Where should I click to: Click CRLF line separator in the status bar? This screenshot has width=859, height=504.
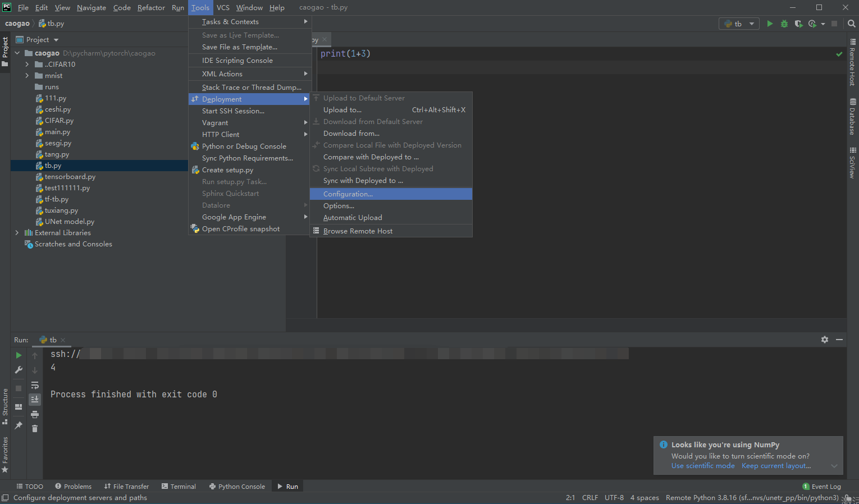click(590, 498)
